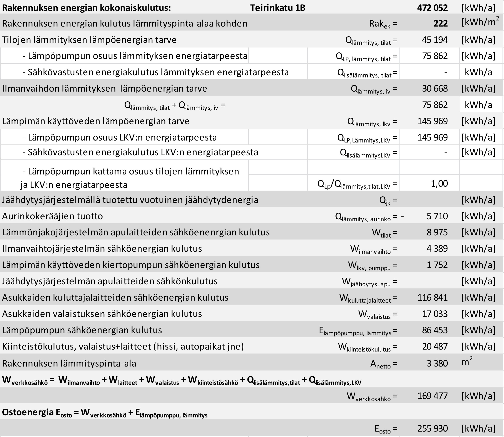Select the heated area value 3 380
The image size is (504, 437).
coord(437,363)
